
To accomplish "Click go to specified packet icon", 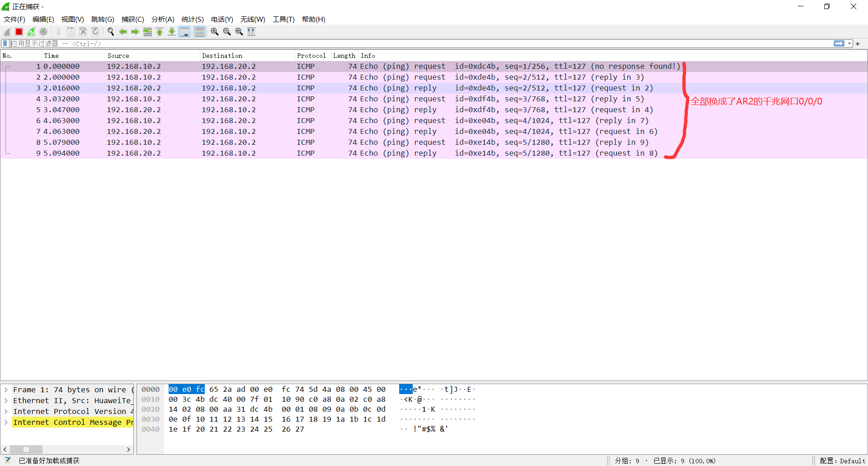I will (x=147, y=32).
